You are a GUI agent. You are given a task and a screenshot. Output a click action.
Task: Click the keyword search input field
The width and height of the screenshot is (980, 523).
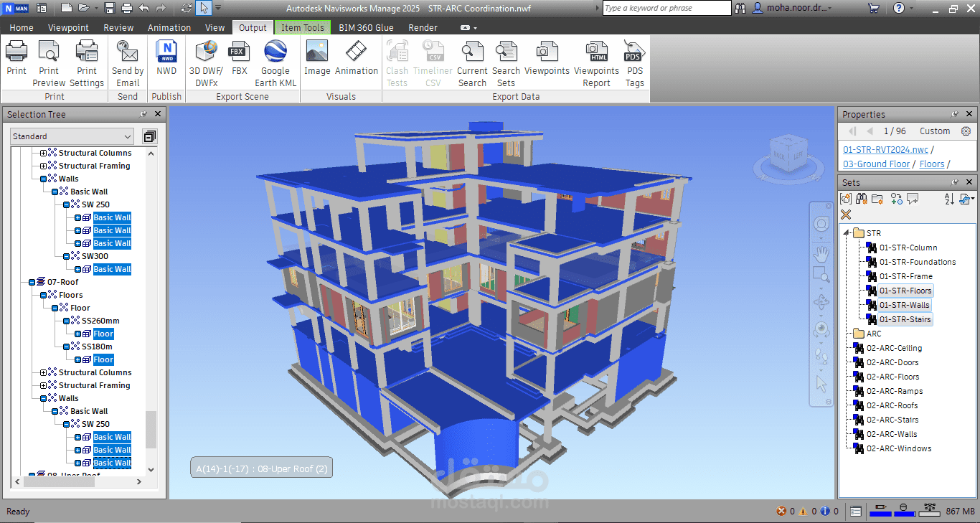[x=666, y=8]
